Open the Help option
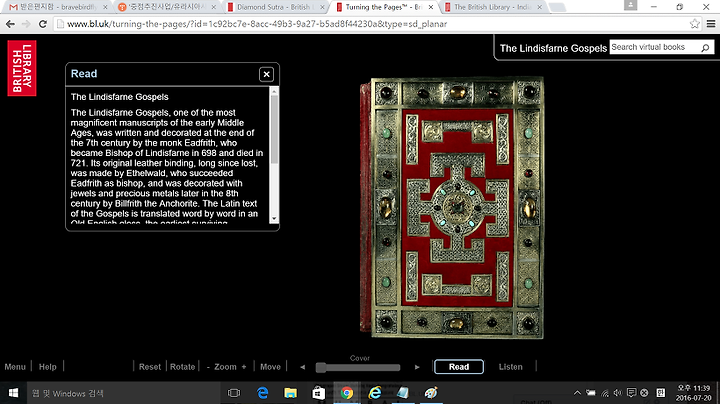This screenshot has width=720, height=404. (x=48, y=367)
